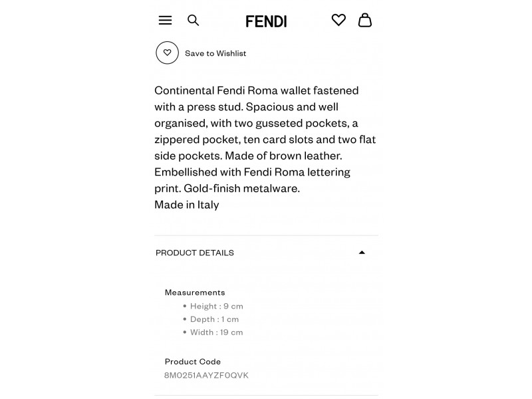Select the Height : 9 cm entry
The image size is (532, 399).
[x=217, y=306]
